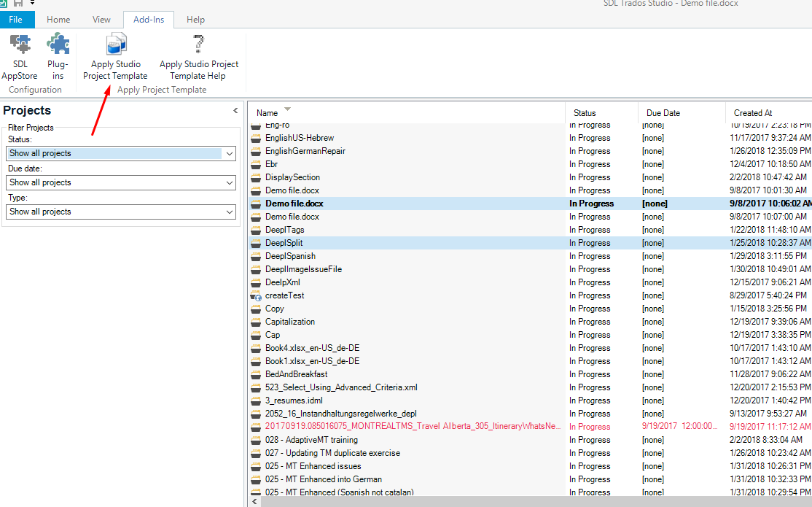Switch to the View tab
This screenshot has width=812, height=507.
click(101, 20)
